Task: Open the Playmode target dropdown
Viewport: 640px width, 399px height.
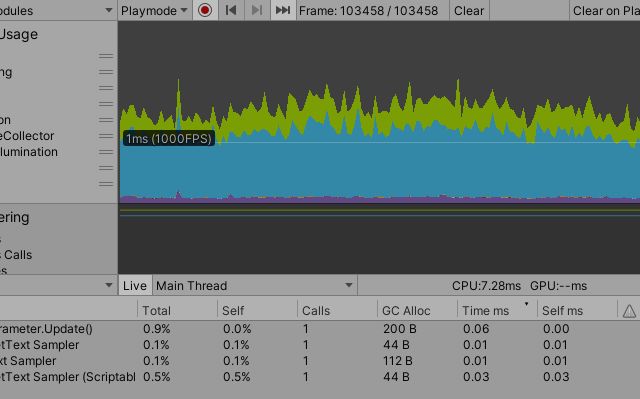Action: tap(155, 10)
